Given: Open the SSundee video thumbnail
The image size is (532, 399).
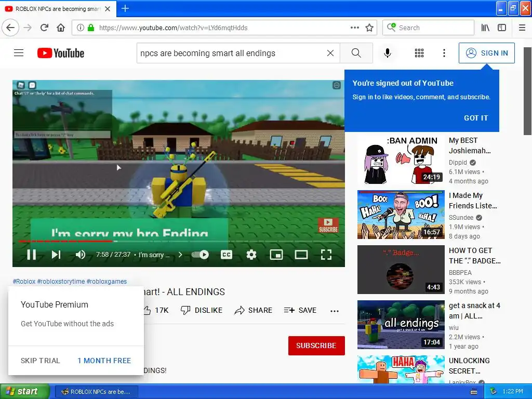Looking at the screenshot, I should click(401, 215).
